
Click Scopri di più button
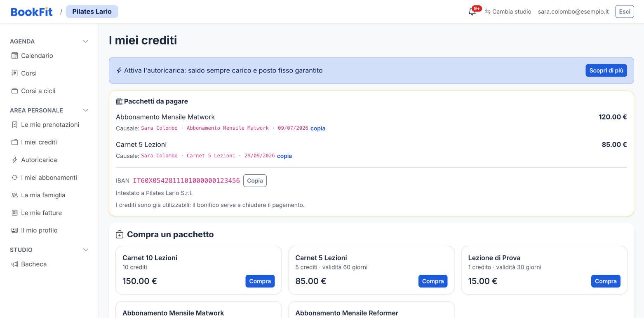pos(606,70)
